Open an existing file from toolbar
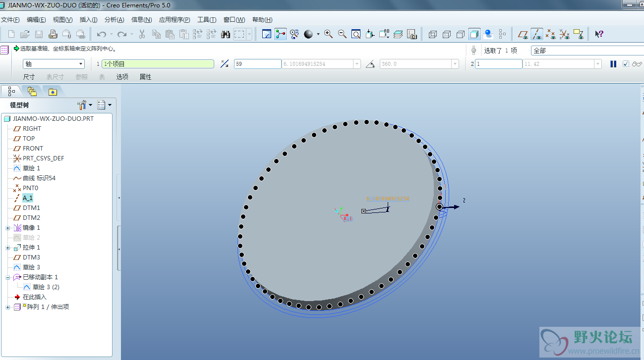The height and width of the screenshot is (360, 644). tap(25, 34)
